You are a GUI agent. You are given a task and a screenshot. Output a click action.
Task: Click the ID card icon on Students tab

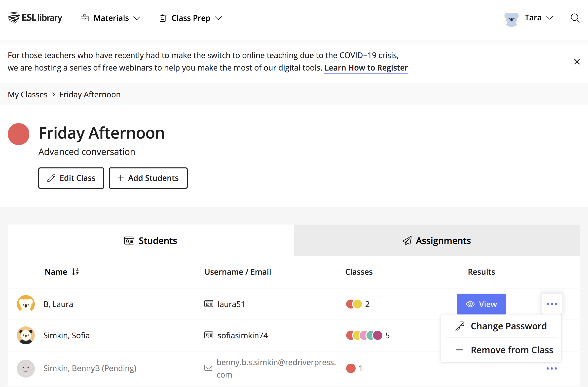point(129,241)
